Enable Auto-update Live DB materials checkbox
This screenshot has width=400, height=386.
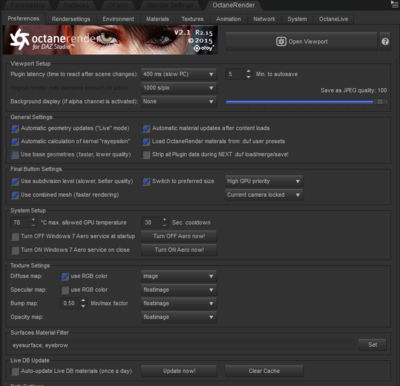15,371
